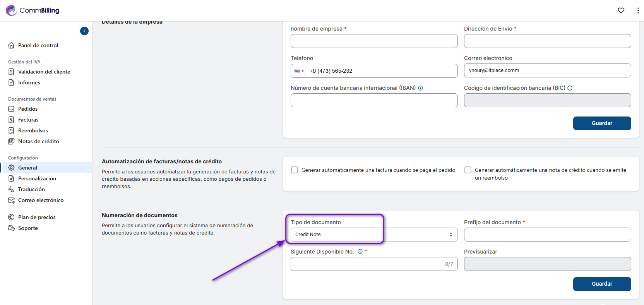Click the BIC info icon
The image size is (644, 305).
coord(570,88)
